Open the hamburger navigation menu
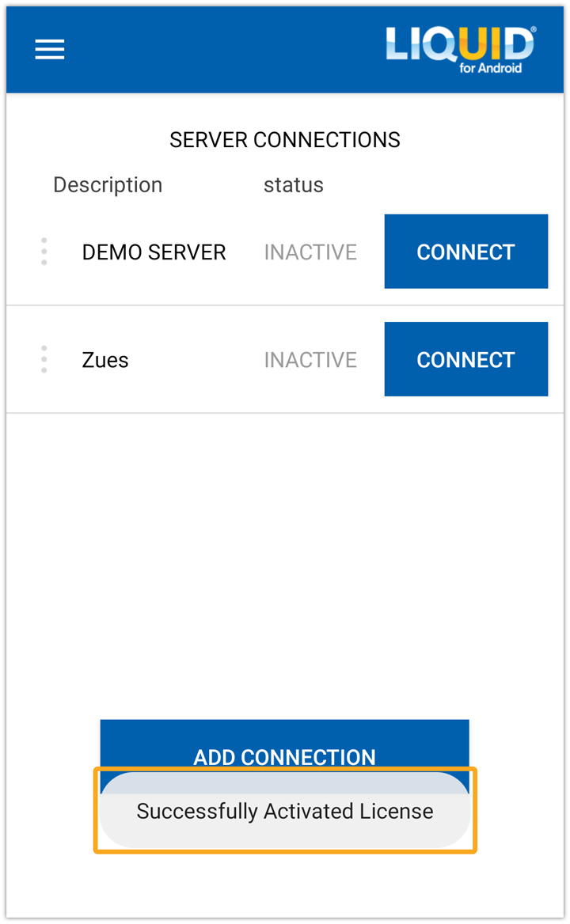 click(49, 49)
